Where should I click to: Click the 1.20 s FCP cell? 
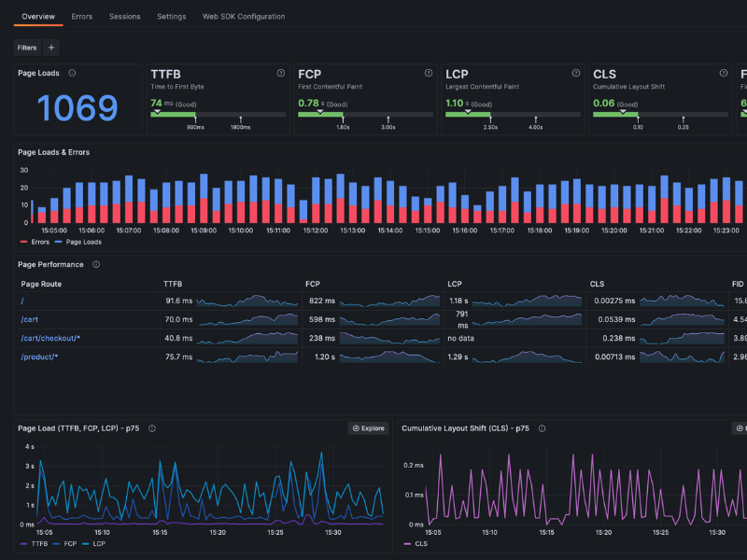click(x=325, y=357)
